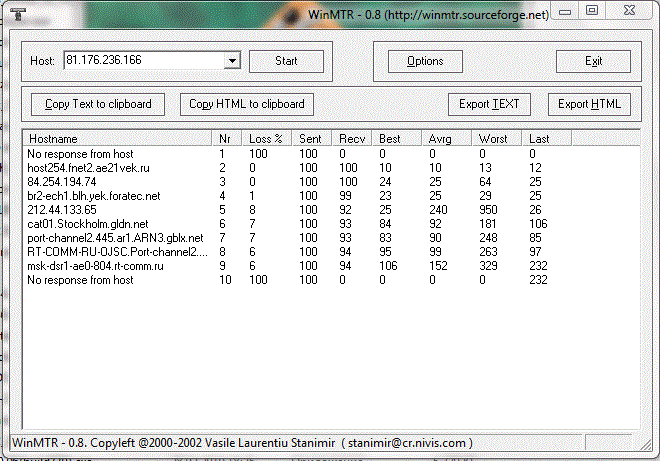660x461 pixels.
Task: Copy Text to clipboard
Action: pyautogui.click(x=98, y=104)
